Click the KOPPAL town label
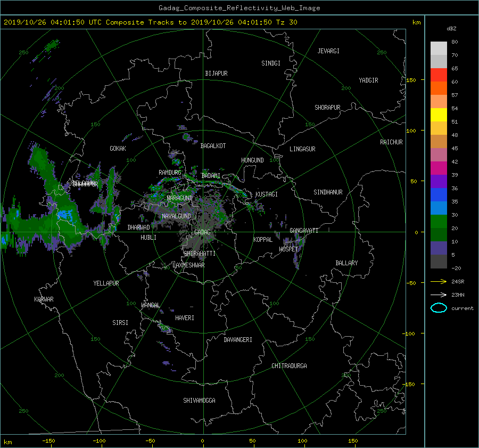This screenshot has height=448, width=479. tap(263, 240)
